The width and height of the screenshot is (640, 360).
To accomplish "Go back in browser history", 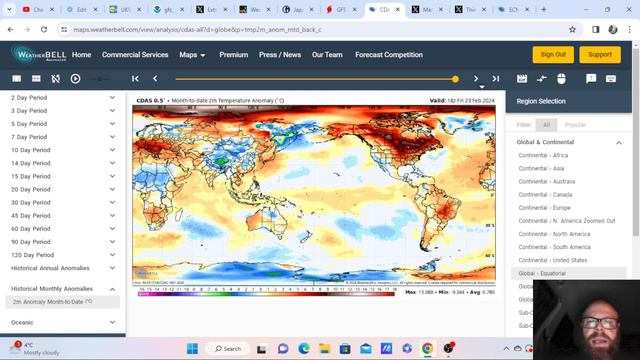I will click(x=11, y=29).
